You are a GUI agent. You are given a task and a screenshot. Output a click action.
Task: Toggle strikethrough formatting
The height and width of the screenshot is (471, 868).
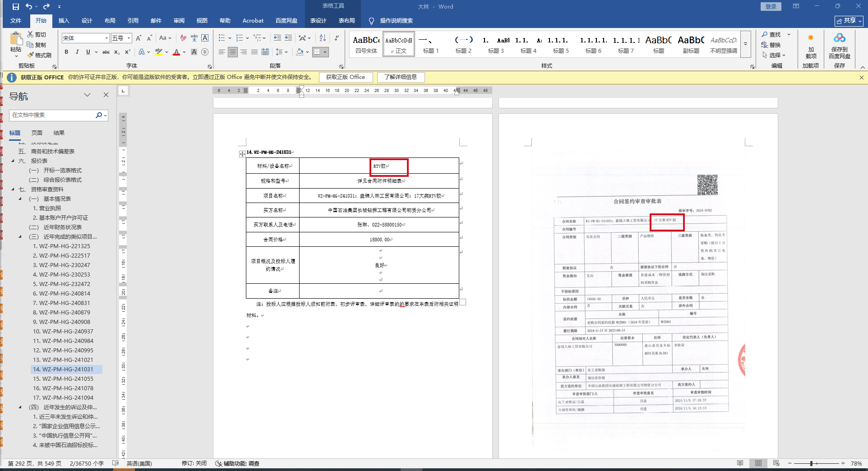coord(106,52)
